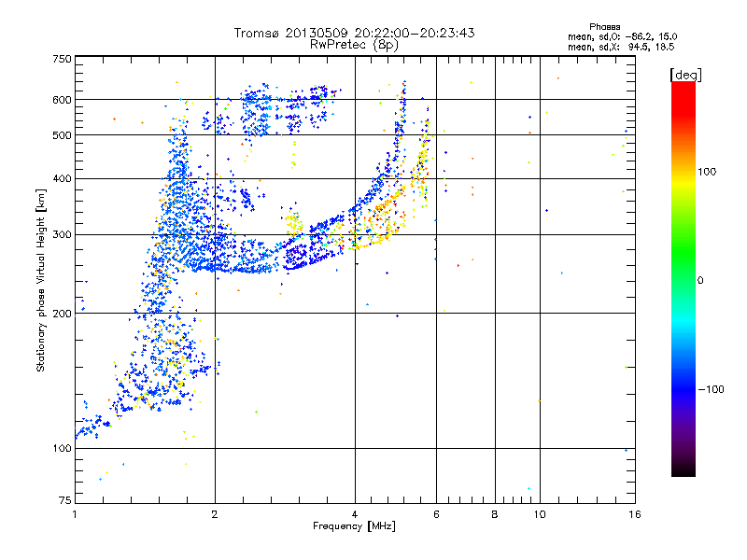Click the y-axis label 'Stationary phase Virtual Height [km]'
The width and height of the screenshot is (747, 560).
click(40, 280)
